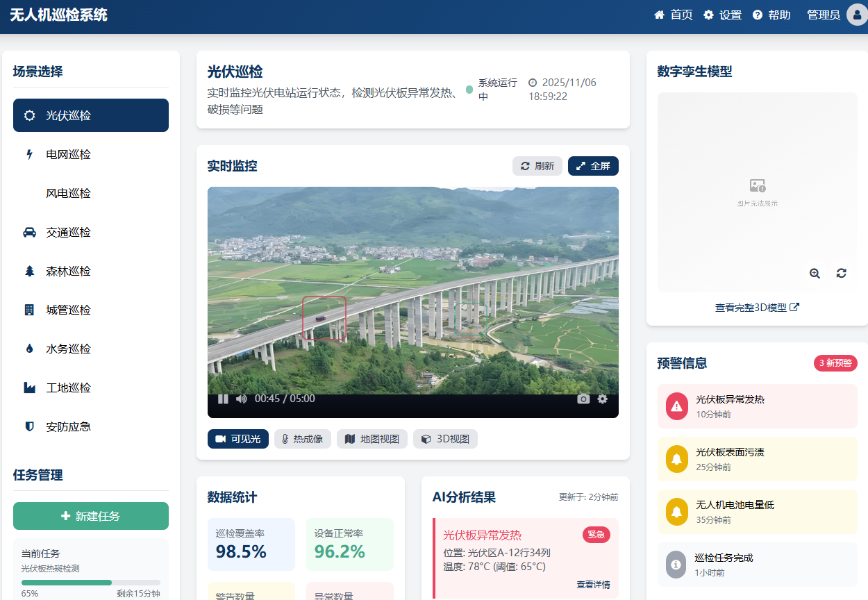This screenshot has width=868, height=600.
Task: Open video player settings gear
Action: click(602, 399)
